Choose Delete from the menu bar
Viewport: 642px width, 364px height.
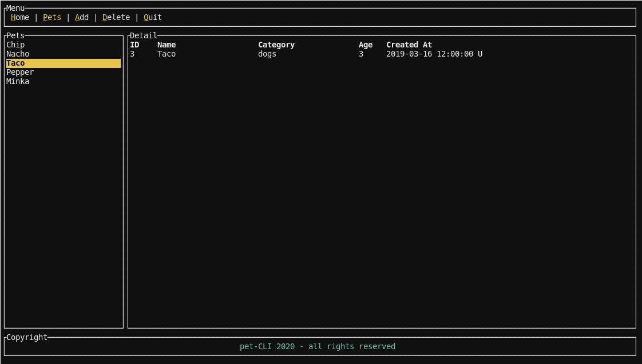pos(116,17)
